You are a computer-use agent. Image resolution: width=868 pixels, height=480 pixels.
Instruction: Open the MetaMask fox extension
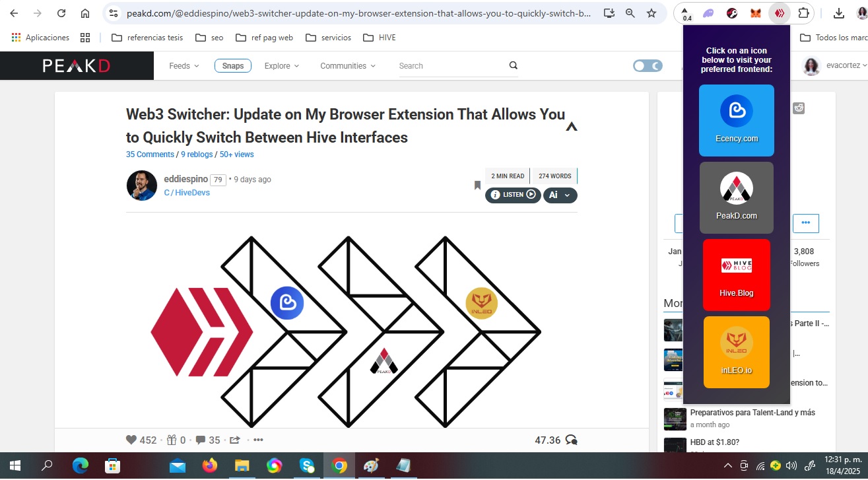(x=756, y=13)
